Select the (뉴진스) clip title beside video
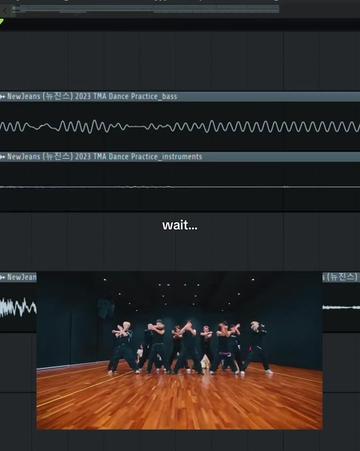The height and width of the screenshot is (451, 360). (342, 277)
